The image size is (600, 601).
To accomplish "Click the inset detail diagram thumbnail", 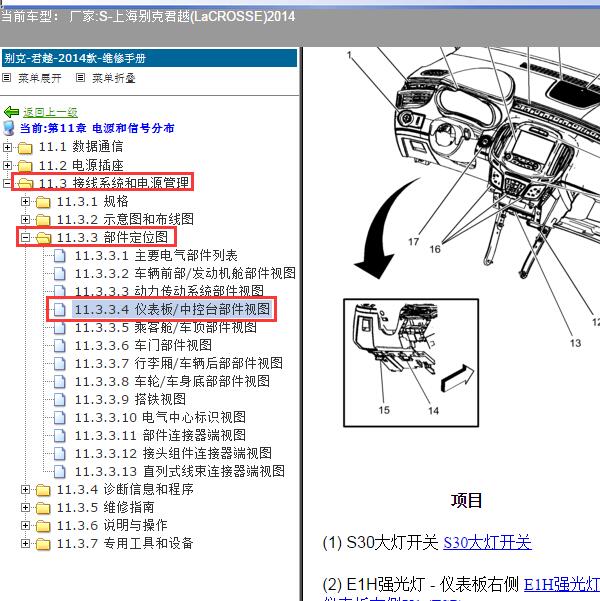I will coord(411,363).
